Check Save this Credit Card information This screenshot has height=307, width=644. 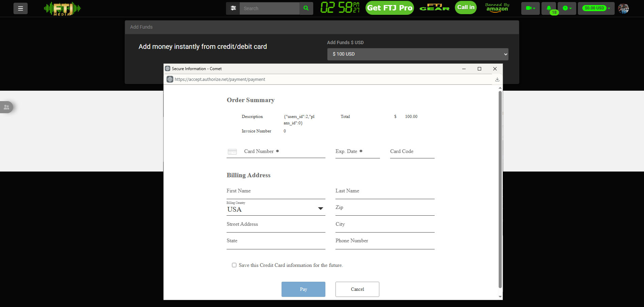234,265
